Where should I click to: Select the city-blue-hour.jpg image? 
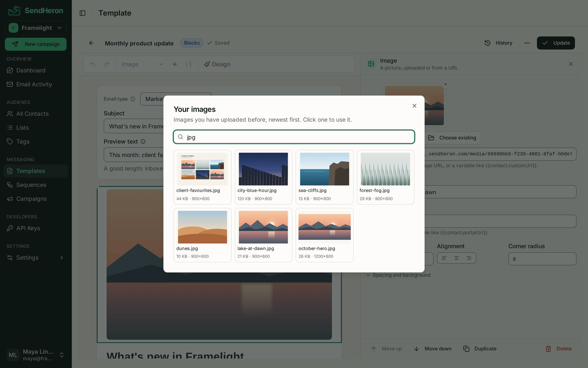[263, 177]
